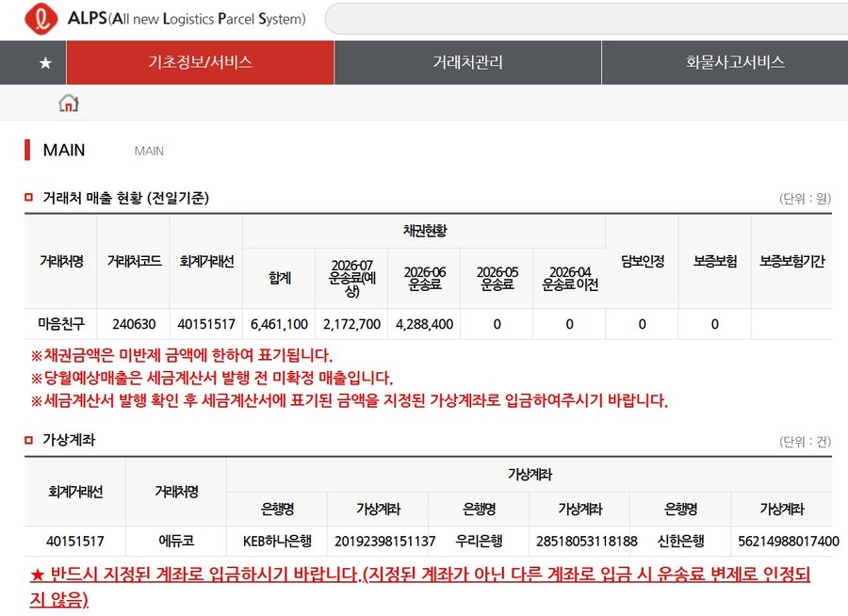Select account number 20192398151137
Viewport: 848px width, 616px height.
(x=384, y=541)
